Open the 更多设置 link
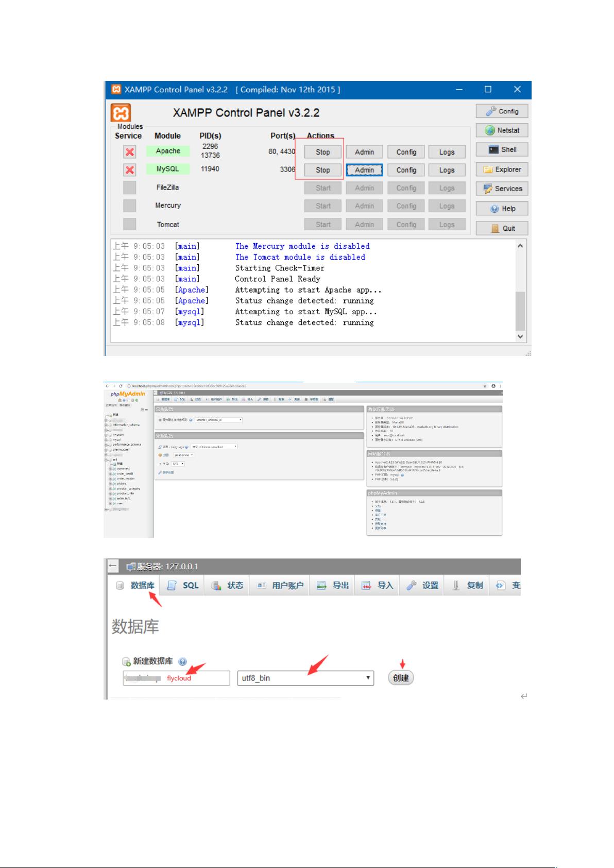The image size is (614, 868). (x=167, y=472)
